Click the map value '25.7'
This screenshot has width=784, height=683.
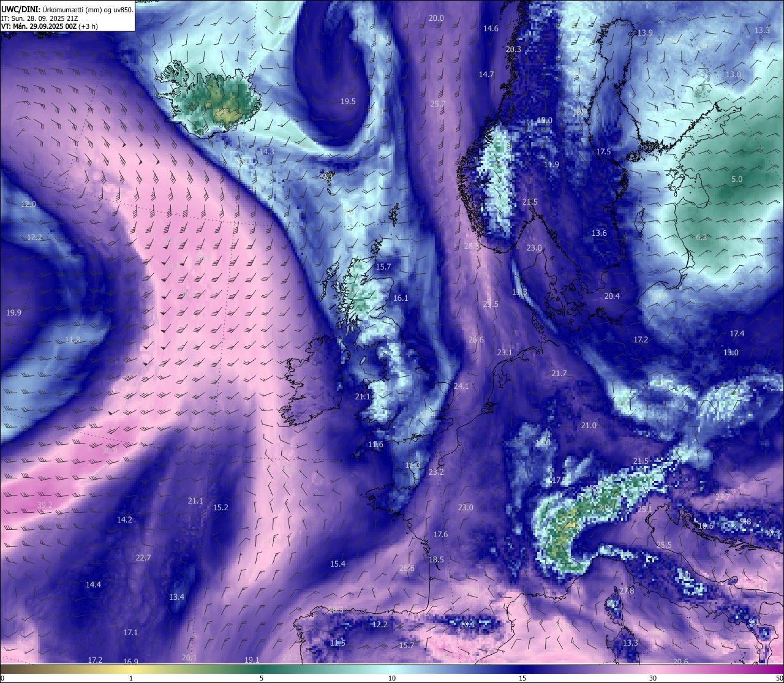click(437, 104)
